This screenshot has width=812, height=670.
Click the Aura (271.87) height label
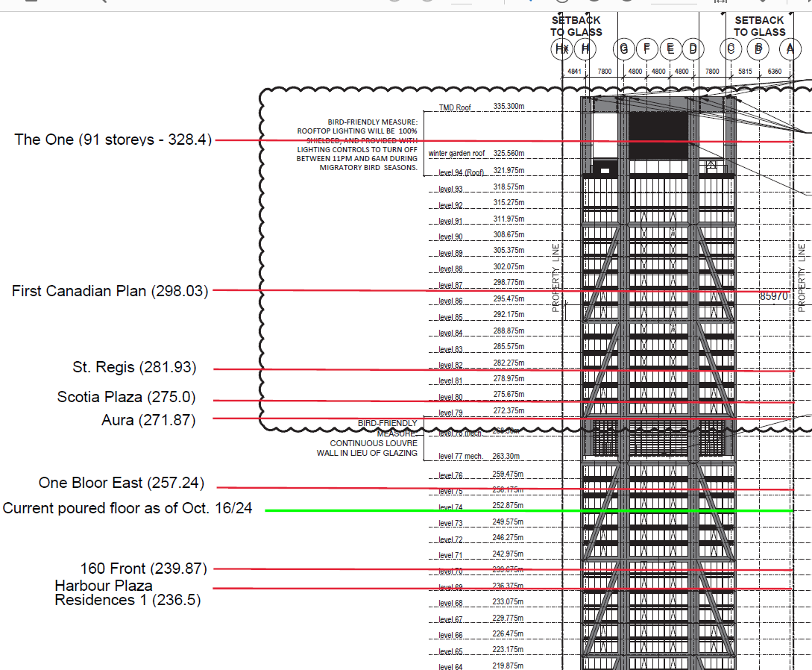click(148, 420)
